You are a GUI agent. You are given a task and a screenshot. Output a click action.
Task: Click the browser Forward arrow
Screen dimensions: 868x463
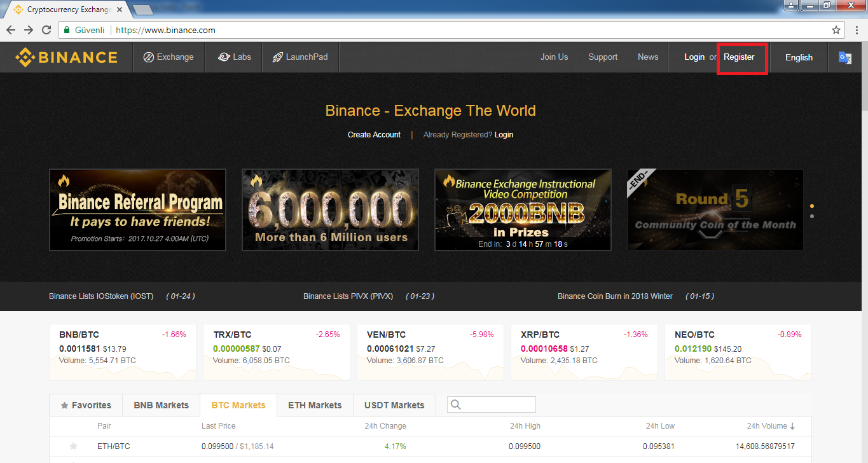29,30
